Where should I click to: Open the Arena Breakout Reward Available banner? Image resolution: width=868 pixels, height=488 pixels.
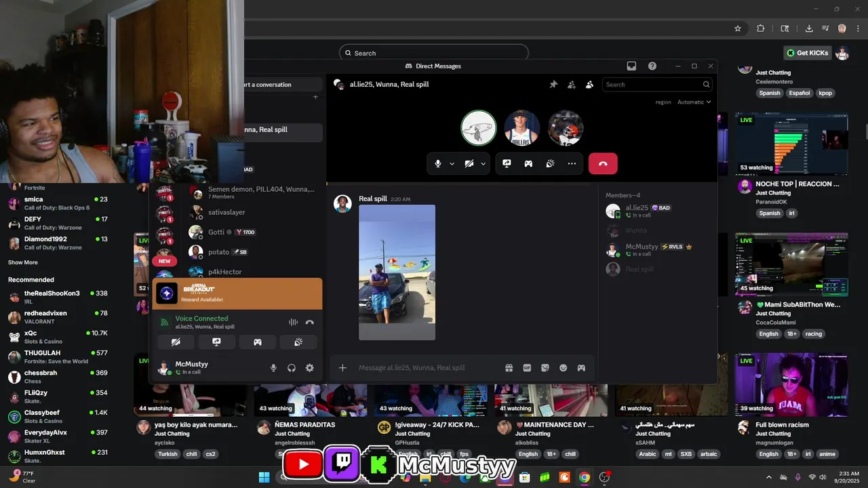click(x=237, y=293)
